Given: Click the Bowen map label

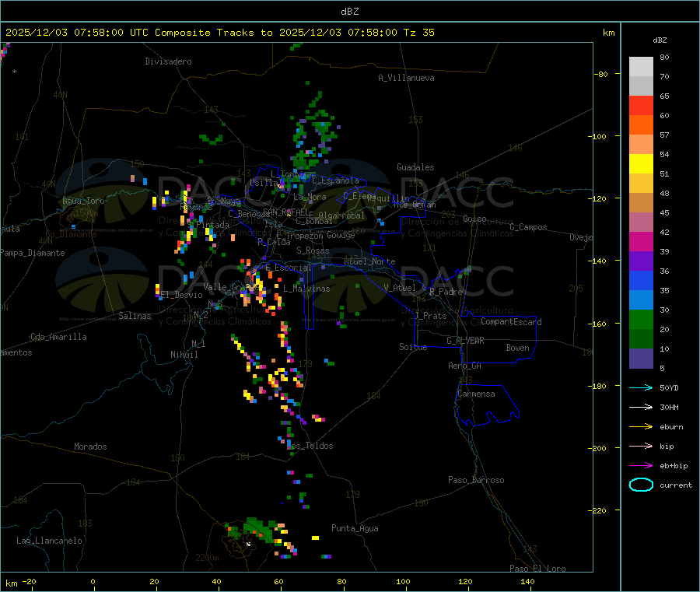Looking at the screenshot, I should tap(518, 347).
